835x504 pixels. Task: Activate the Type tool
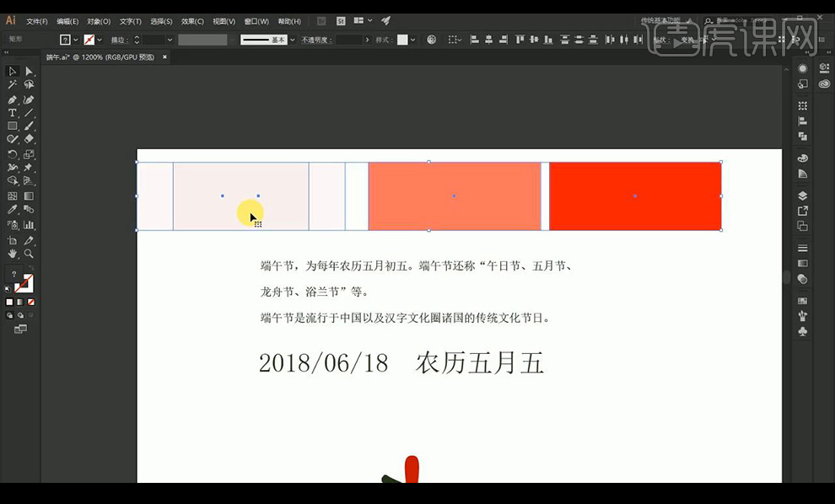(13, 113)
